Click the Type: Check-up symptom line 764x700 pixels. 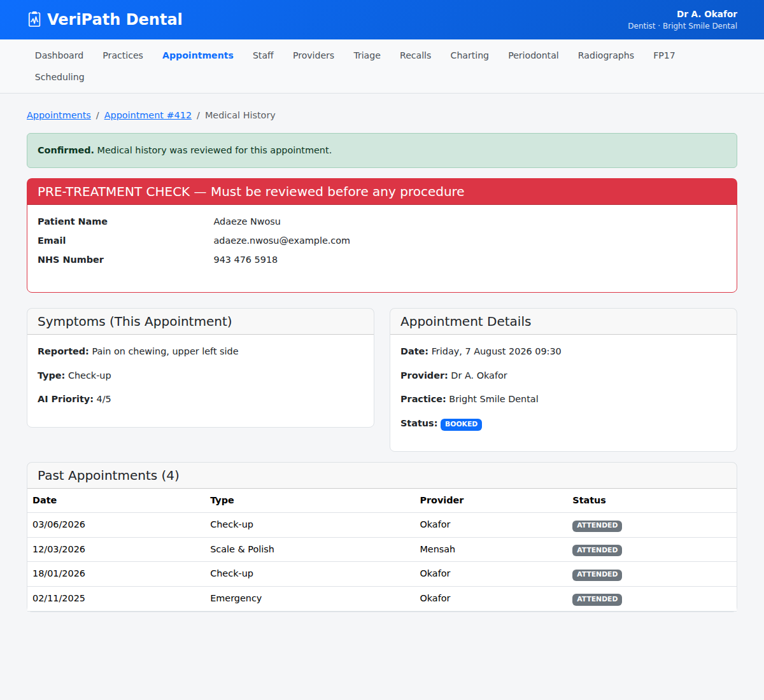[x=74, y=375]
